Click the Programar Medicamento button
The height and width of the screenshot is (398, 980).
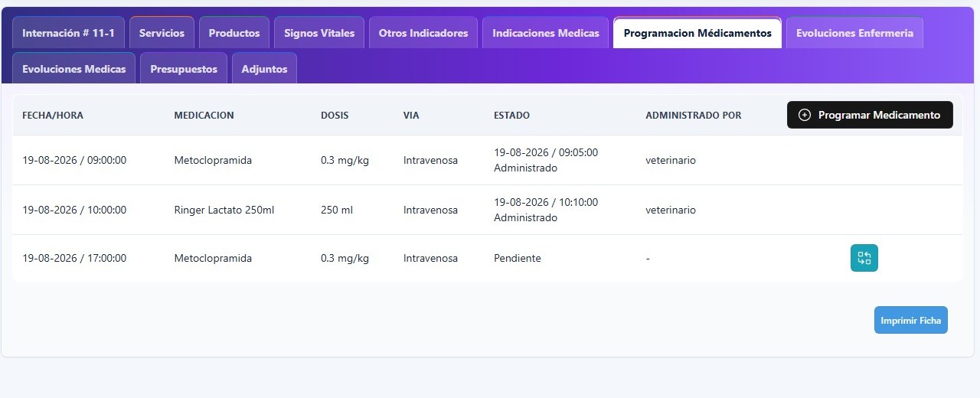coord(870,115)
